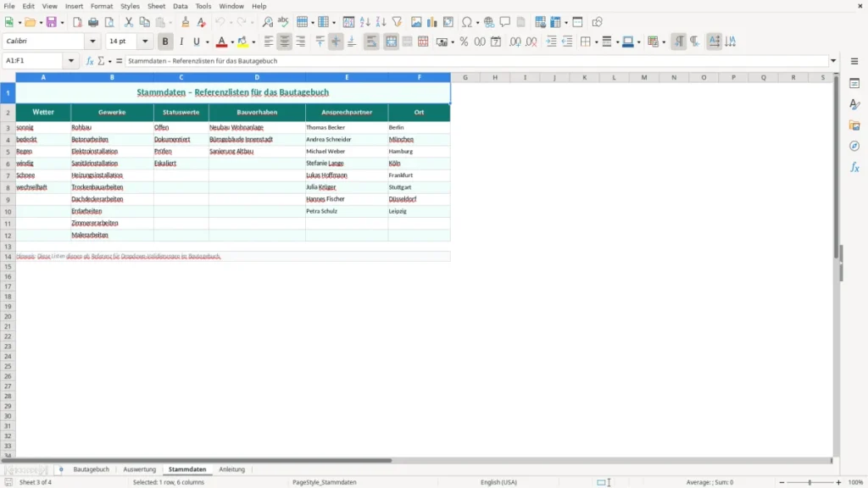Save the spreadsheet document
The image size is (868, 488).
pyautogui.click(x=52, y=22)
